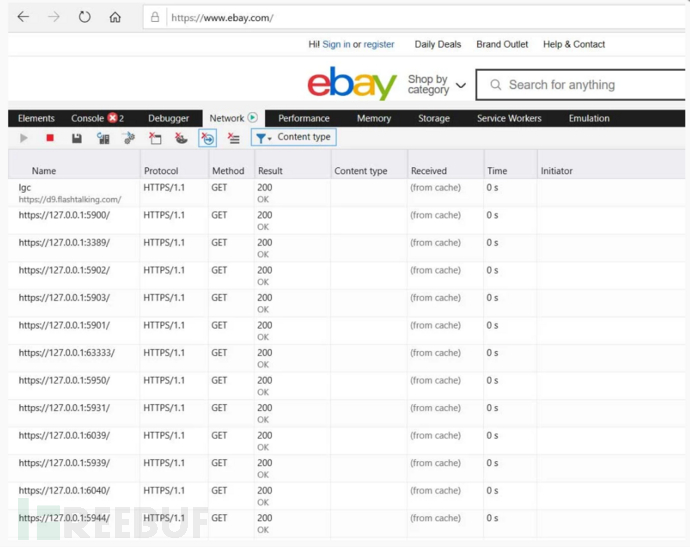Screen dimensions: 690x547
Task: Open the Service Workers tab
Action: tap(509, 118)
